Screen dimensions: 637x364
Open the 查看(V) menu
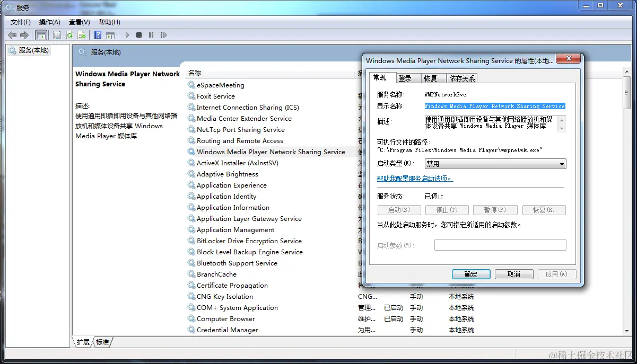click(x=80, y=22)
